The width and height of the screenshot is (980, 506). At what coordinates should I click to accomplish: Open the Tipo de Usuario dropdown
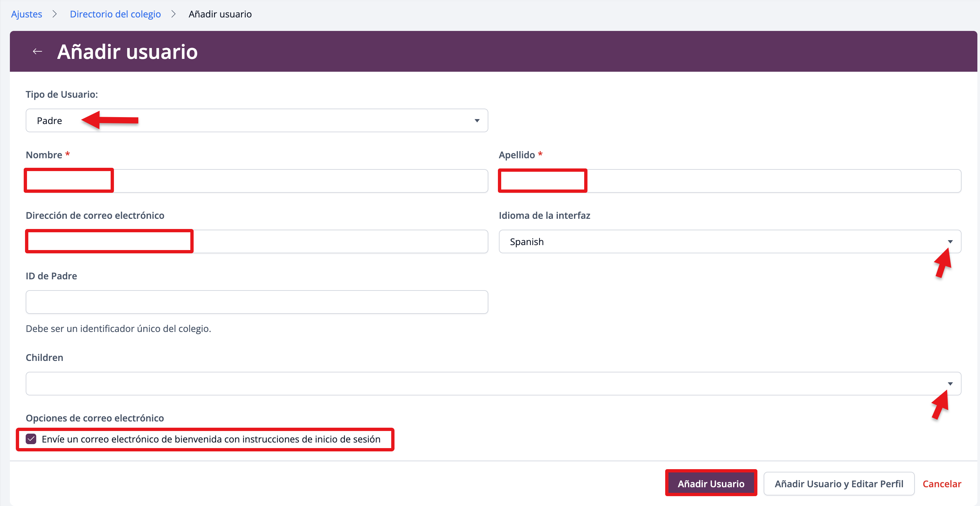[257, 120]
